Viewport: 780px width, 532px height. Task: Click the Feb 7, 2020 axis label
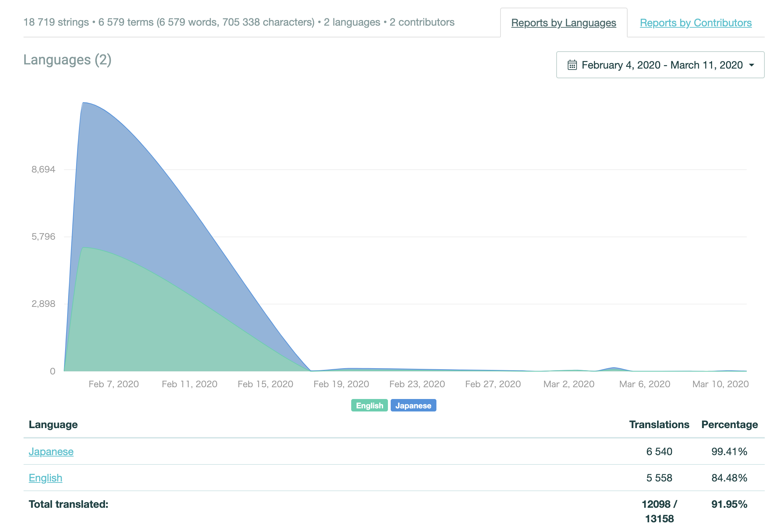pos(114,384)
